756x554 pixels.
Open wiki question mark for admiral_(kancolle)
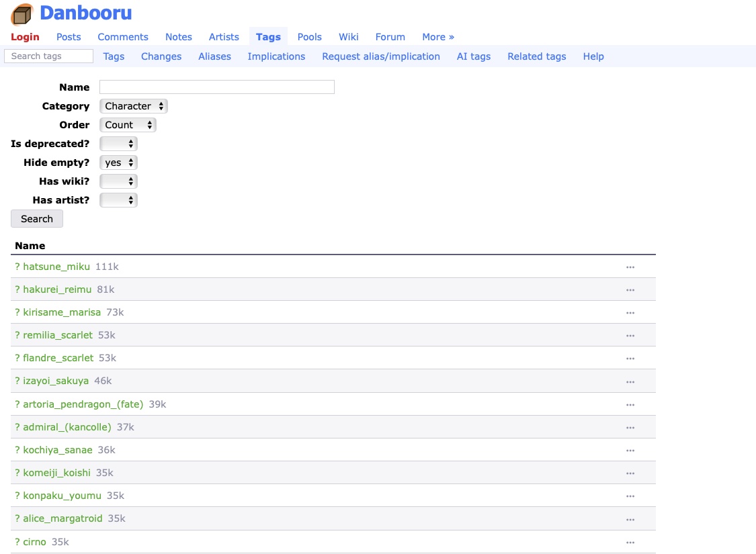[x=17, y=427]
